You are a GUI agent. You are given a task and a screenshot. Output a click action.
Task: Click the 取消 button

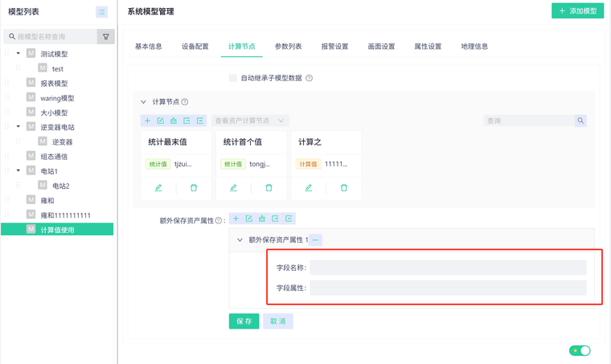278,321
